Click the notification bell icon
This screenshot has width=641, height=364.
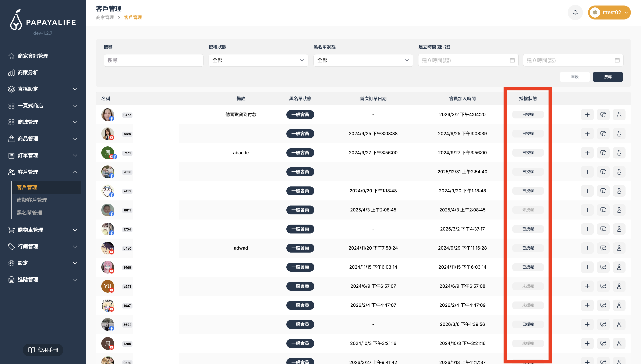[575, 13]
